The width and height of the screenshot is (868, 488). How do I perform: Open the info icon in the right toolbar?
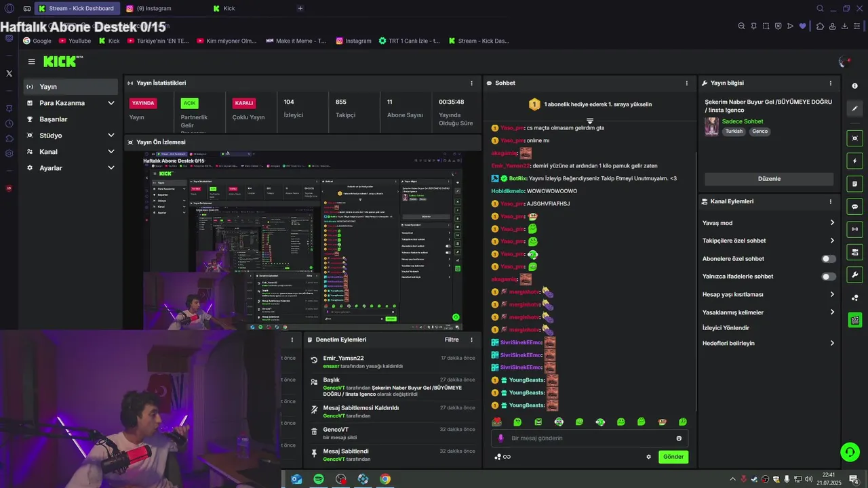(x=854, y=86)
